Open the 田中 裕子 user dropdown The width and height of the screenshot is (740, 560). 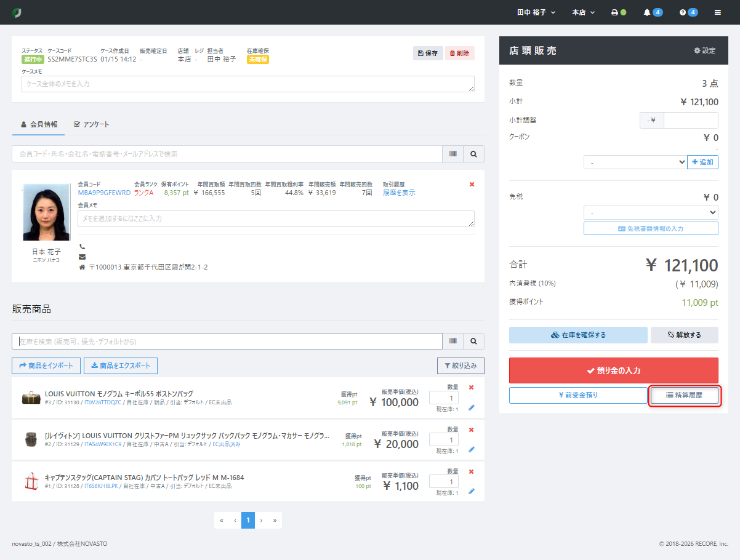[x=536, y=12]
